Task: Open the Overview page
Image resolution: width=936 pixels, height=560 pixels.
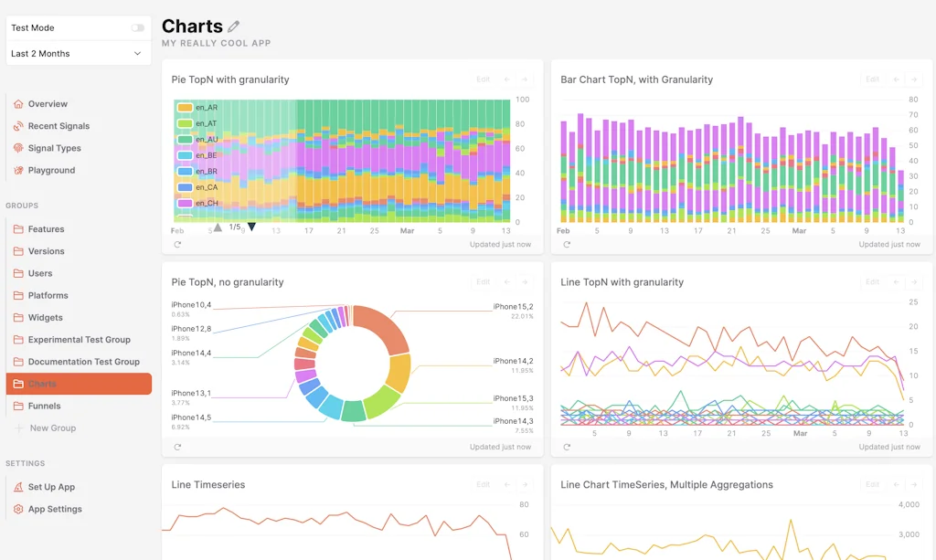Action: pos(48,104)
